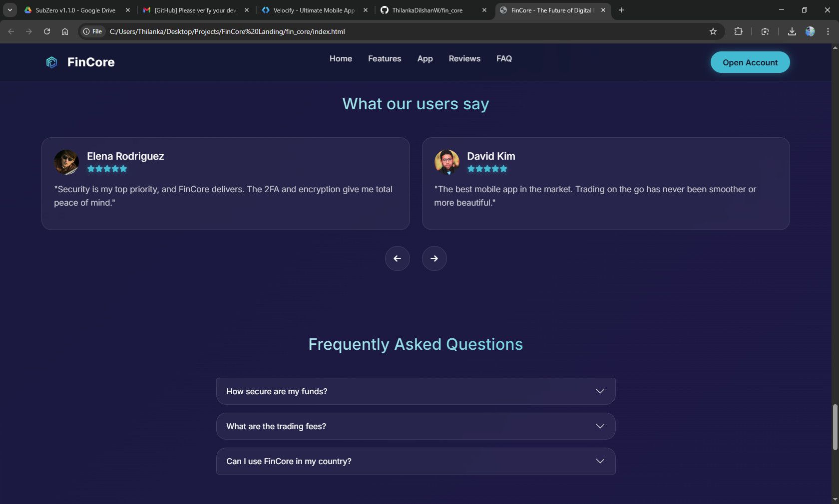
Task: Navigate to Features in site menu
Action: pyautogui.click(x=385, y=58)
